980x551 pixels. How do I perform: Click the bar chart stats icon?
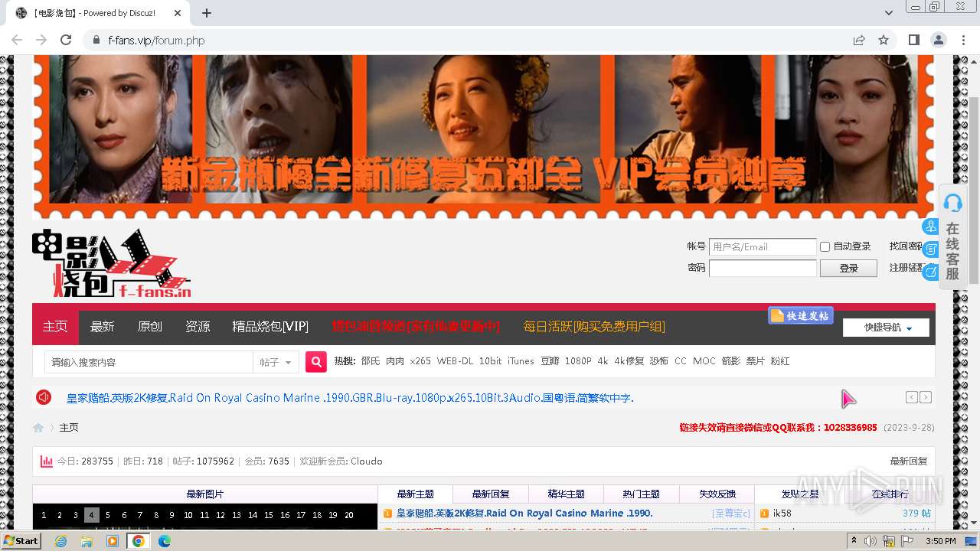coord(47,461)
